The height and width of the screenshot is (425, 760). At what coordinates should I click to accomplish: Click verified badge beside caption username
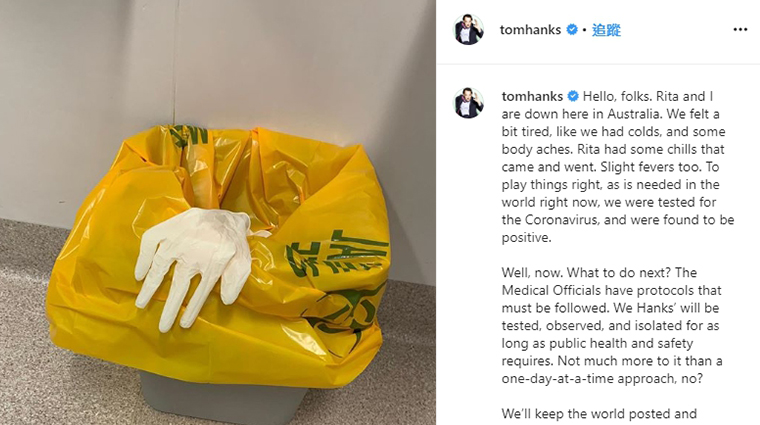click(x=572, y=96)
